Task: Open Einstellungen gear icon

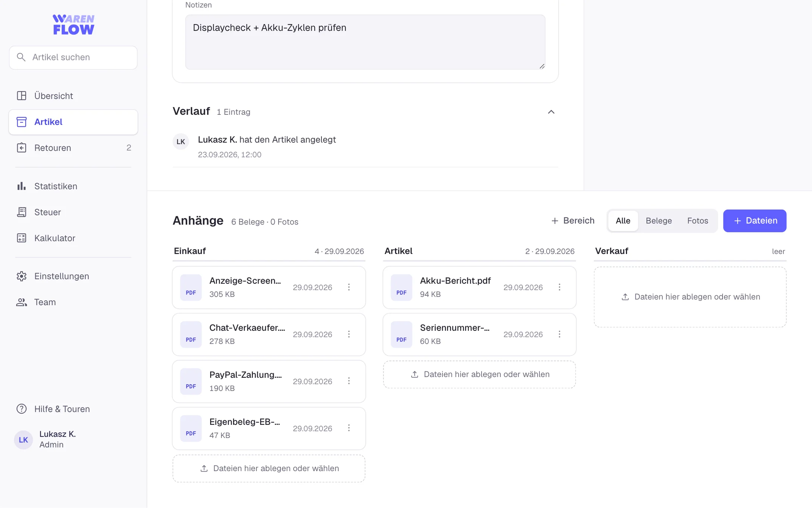Action: tap(21, 276)
